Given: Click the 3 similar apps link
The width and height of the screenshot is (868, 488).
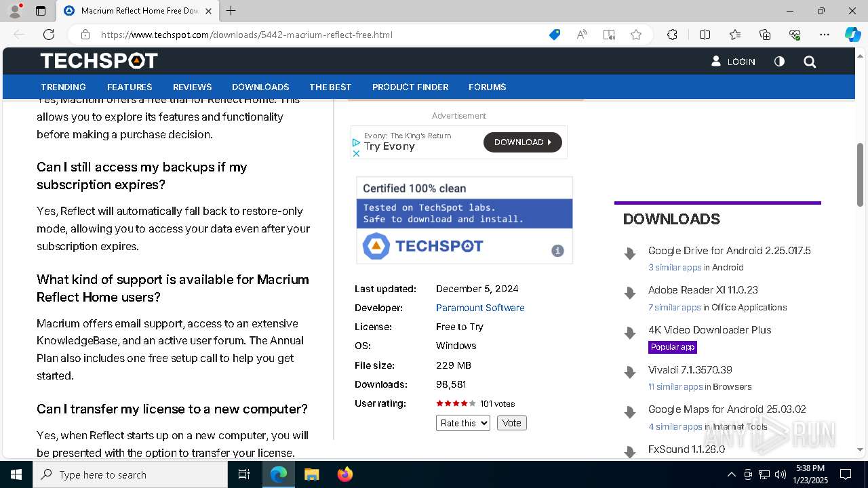Looking at the screenshot, I should (x=675, y=268).
